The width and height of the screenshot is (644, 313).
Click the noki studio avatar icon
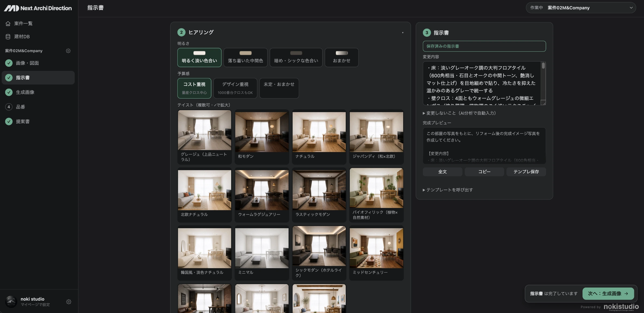tap(11, 301)
